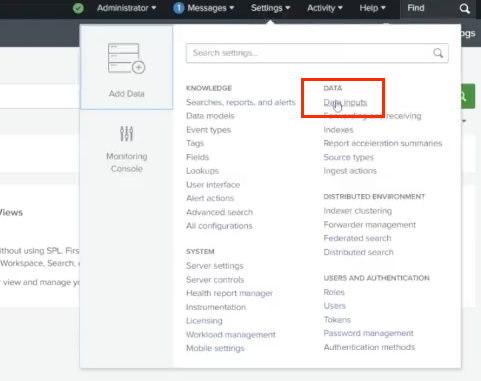The image size is (481, 381).
Task: Open Lookups settings
Action: 202,171
